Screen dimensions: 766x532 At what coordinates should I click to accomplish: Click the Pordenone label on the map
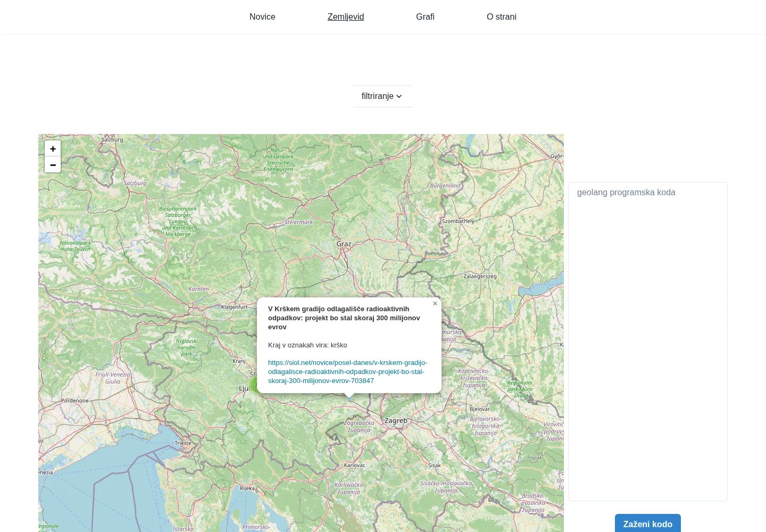point(75,401)
